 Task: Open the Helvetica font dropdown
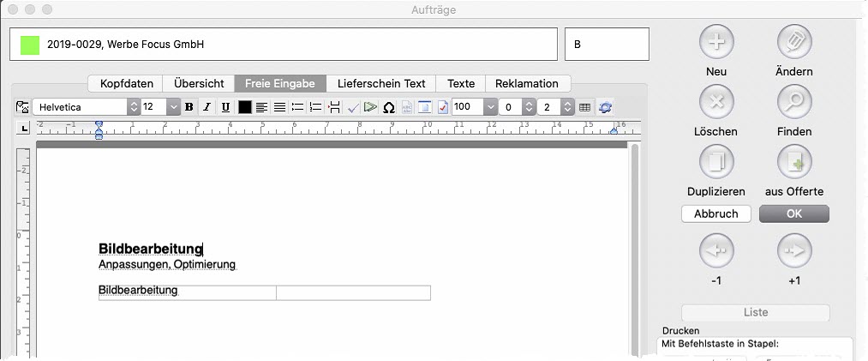click(x=133, y=107)
